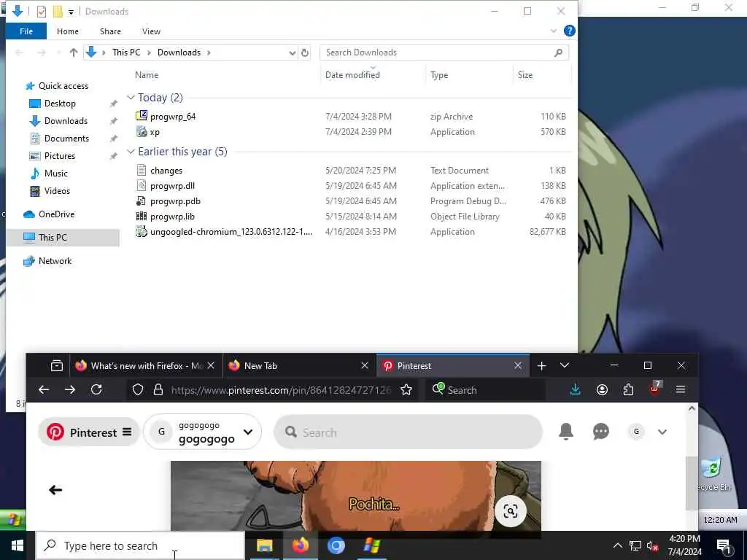Image resolution: width=747 pixels, height=560 pixels.
Task: Open the Firefox downloads panel
Action: coord(576,389)
